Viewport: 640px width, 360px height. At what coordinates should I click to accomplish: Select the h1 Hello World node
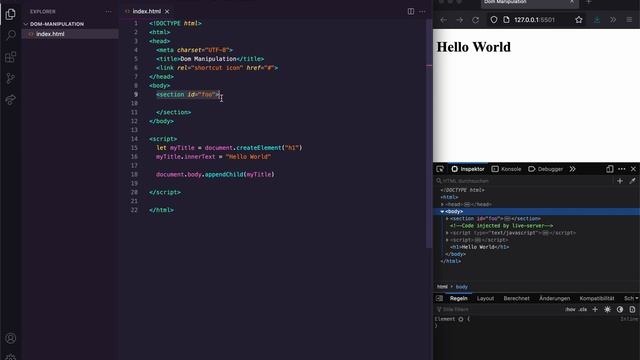[480, 247]
